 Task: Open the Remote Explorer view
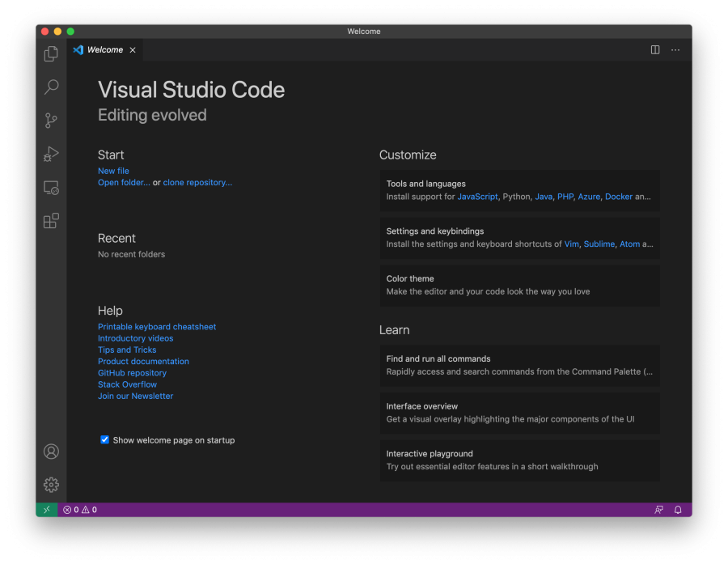pos(51,188)
